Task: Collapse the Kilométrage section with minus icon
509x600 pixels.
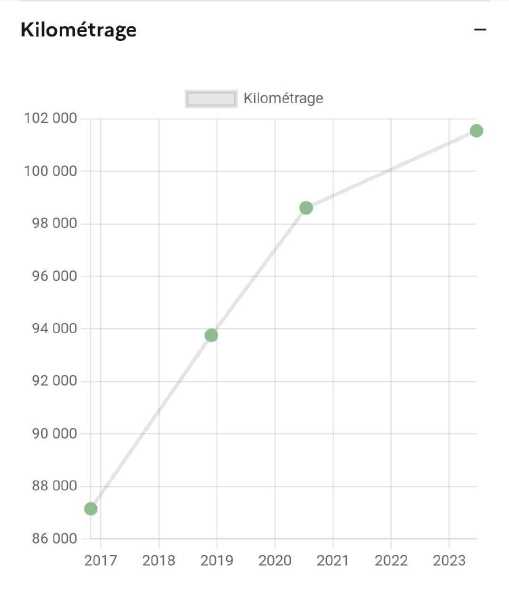Action: pos(480,29)
